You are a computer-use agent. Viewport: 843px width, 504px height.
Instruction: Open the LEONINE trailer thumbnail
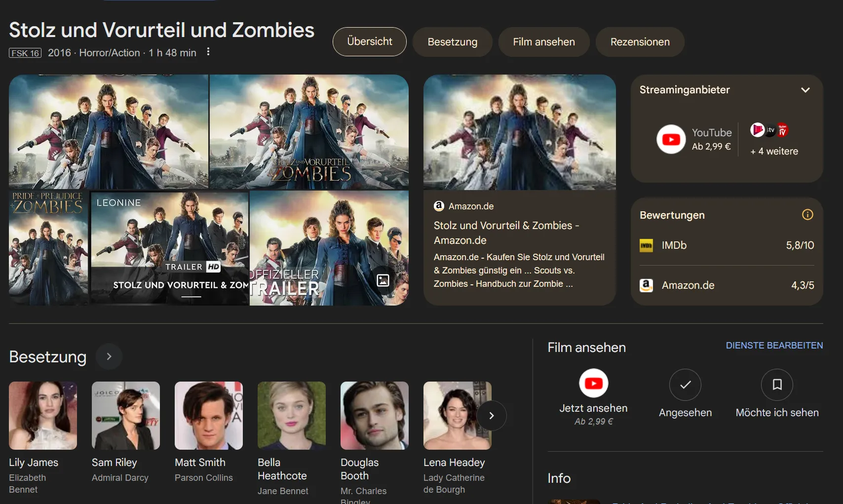pyautogui.click(x=169, y=248)
